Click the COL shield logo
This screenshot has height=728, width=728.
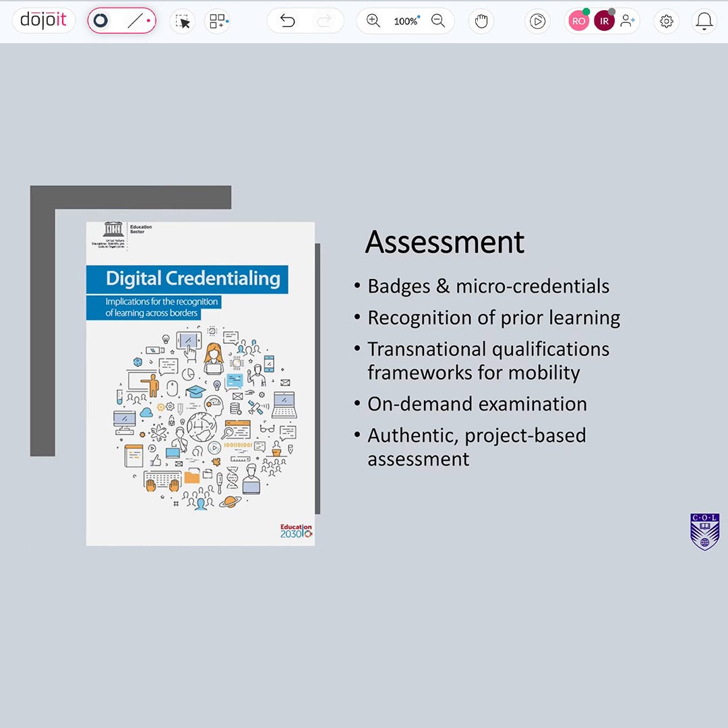point(705,532)
